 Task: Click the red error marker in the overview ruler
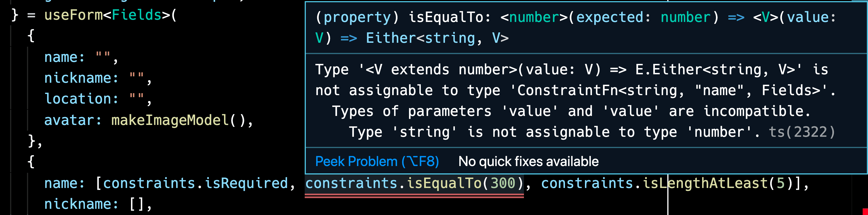pos(865,211)
